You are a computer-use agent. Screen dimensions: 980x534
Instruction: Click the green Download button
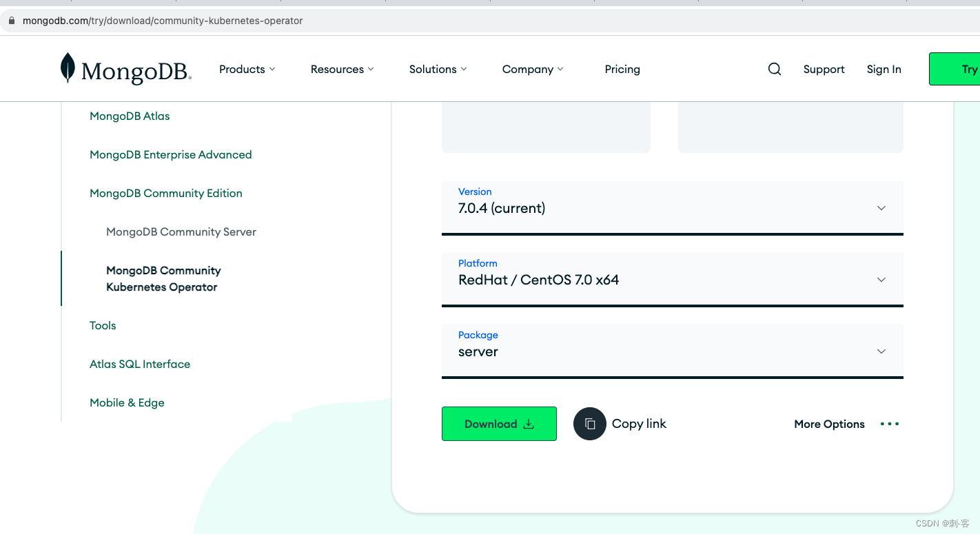click(499, 424)
